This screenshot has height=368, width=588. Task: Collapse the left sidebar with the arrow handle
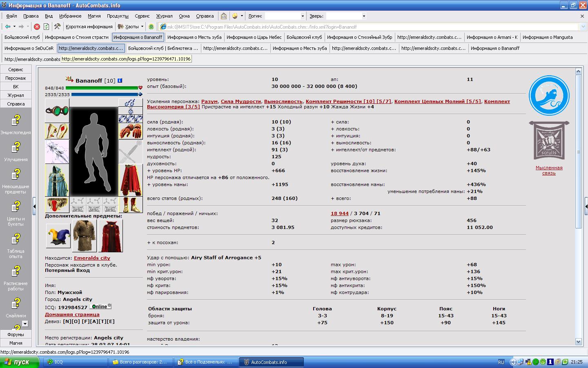34,206
